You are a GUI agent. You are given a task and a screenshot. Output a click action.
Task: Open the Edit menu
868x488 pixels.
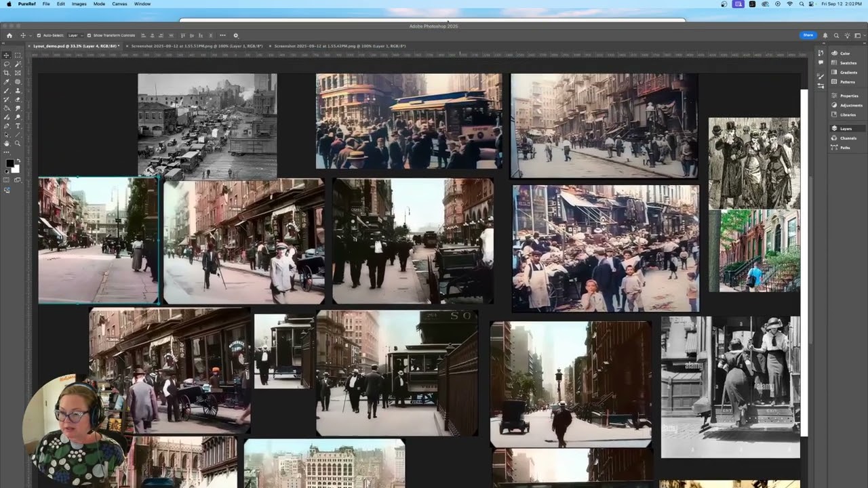pos(61,4)
